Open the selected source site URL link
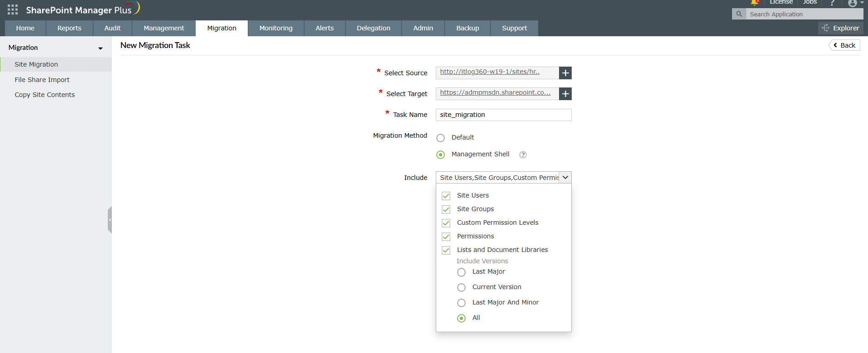 coord(490,72)
